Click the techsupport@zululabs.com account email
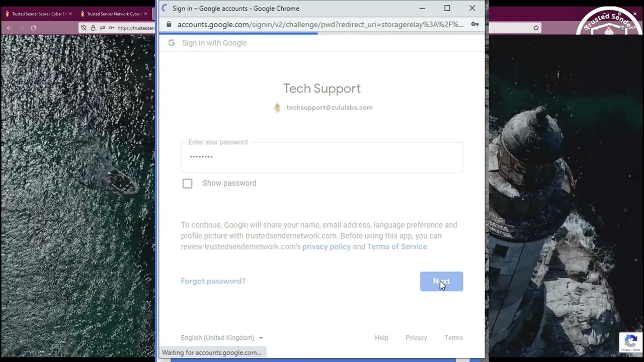Image resolution: width=644 pixels, height=362 pixels. coord(329,108)
